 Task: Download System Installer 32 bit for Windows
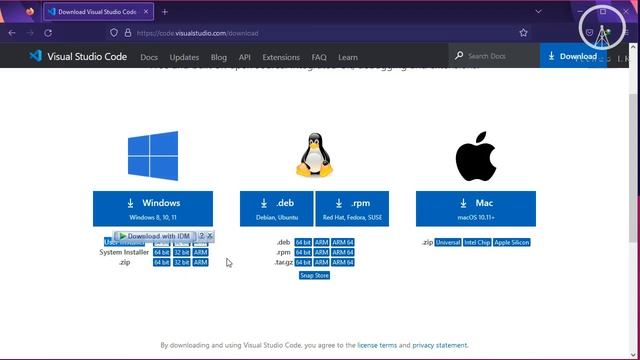tap(182, 252)
